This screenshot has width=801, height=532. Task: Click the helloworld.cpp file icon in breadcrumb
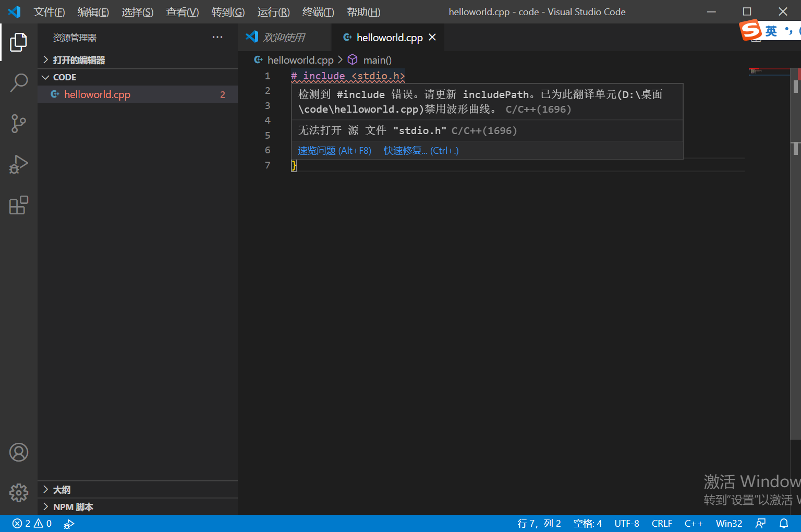pyautogui.click(x=258, y=59)
